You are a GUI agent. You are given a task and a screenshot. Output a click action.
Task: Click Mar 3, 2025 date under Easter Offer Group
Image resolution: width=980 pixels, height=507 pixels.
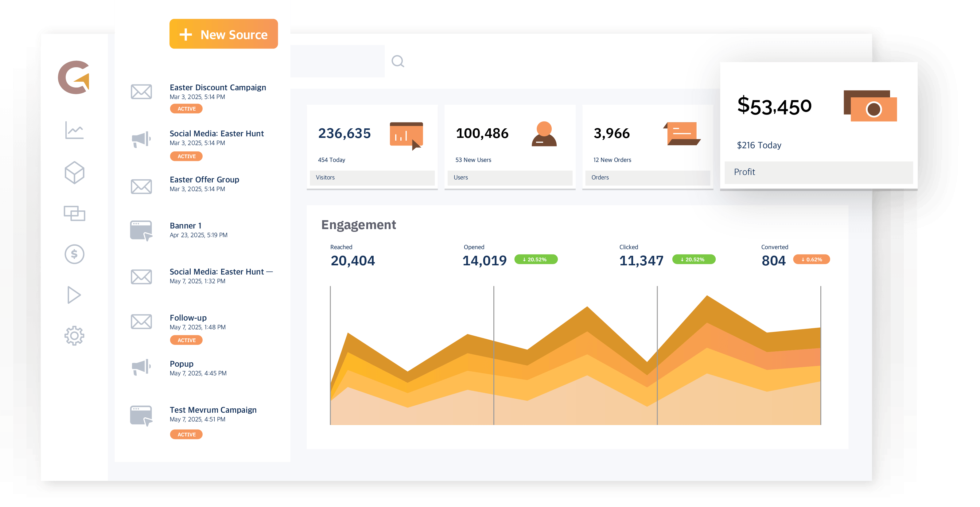(197, 189)
